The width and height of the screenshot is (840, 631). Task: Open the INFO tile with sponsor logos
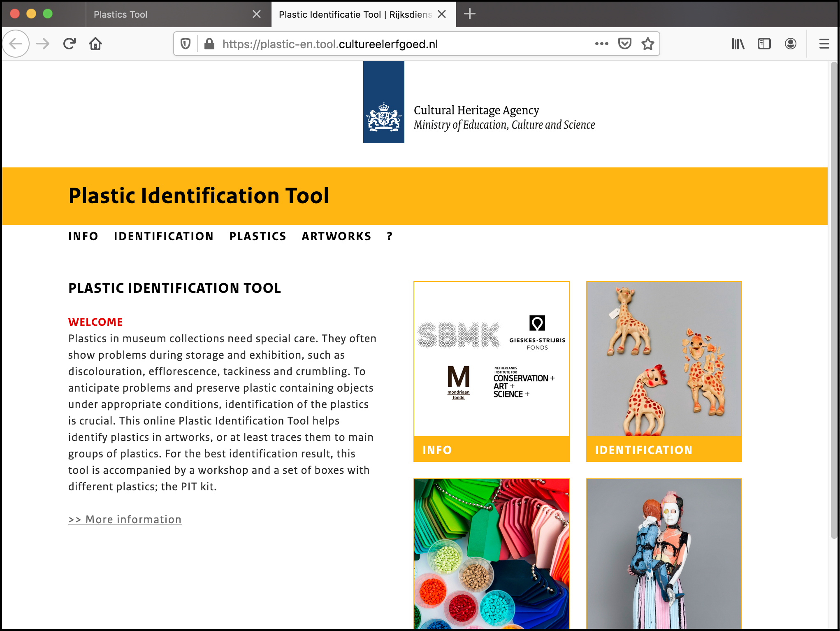491,371
